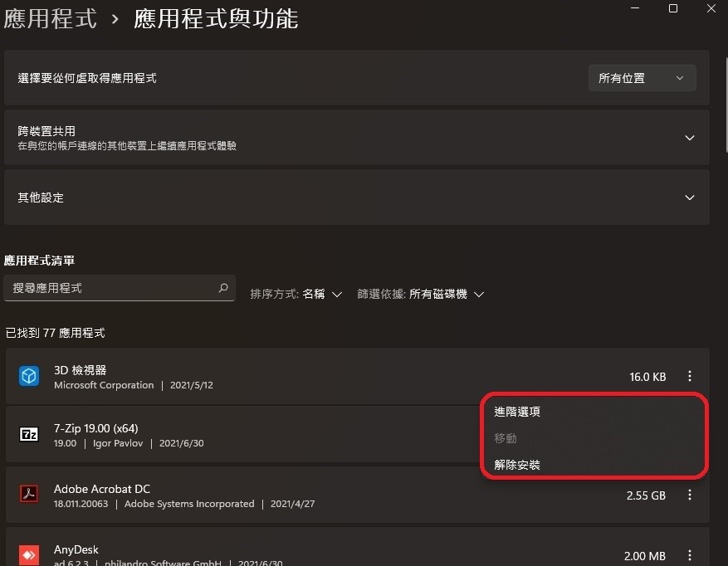Open 排序方式 名稱 sort dropdown

(296, 294)
